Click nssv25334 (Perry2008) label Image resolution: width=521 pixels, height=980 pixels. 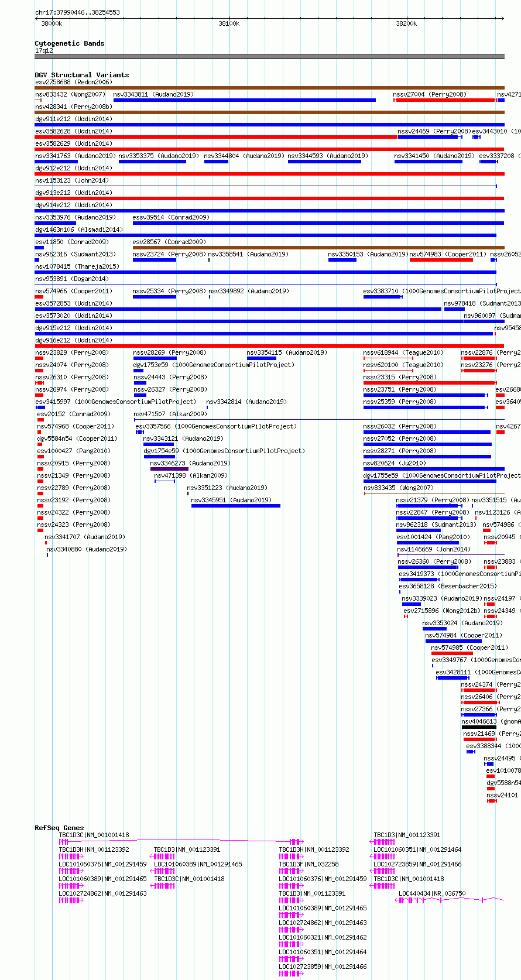click(x=169, y=291)
